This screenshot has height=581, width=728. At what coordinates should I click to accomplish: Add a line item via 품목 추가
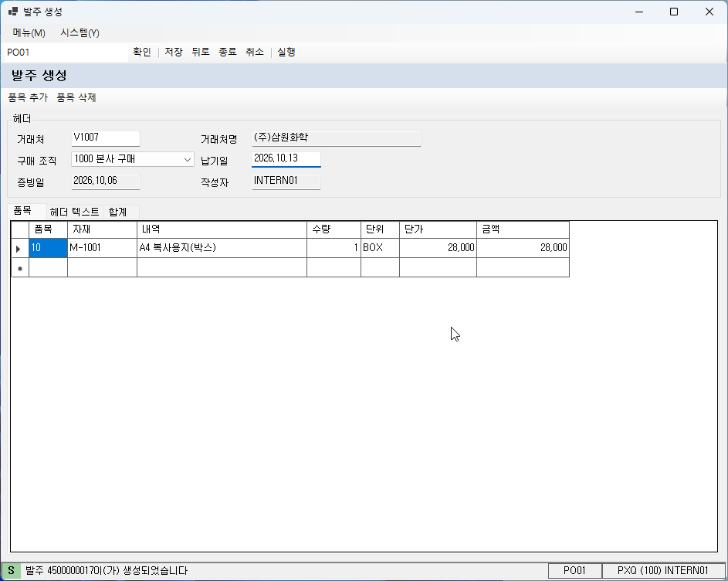28,97
